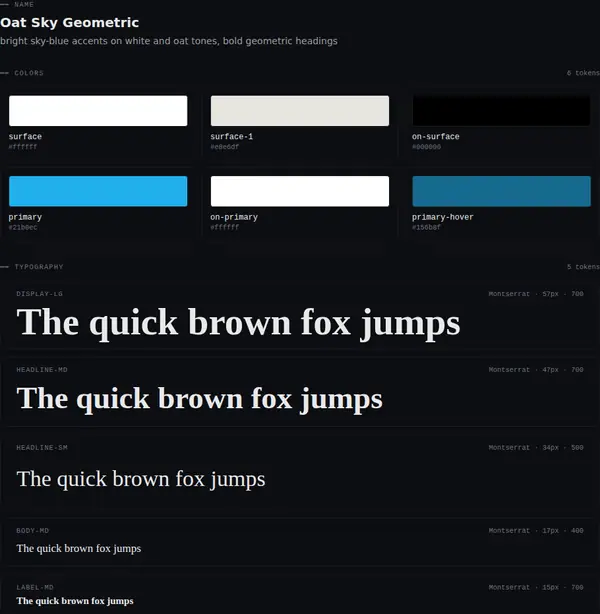Select the oat surface-1 color swatch
The height and width of the screenshot is (614, 600).
300,111
